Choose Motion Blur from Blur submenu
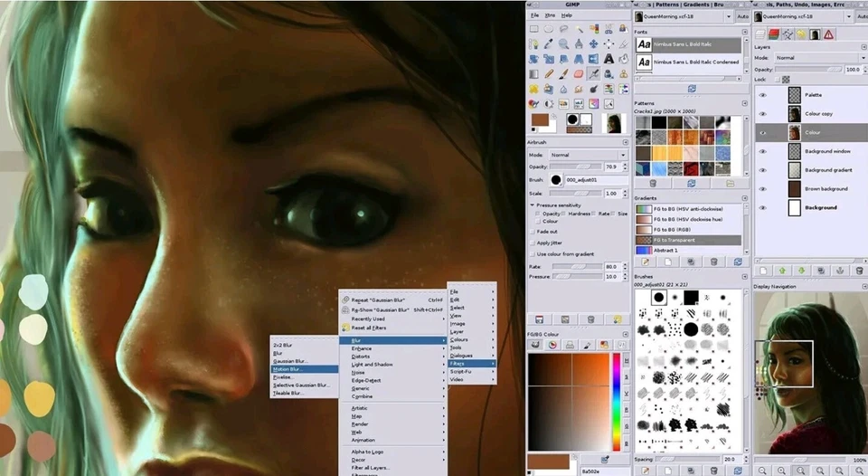 304,369
